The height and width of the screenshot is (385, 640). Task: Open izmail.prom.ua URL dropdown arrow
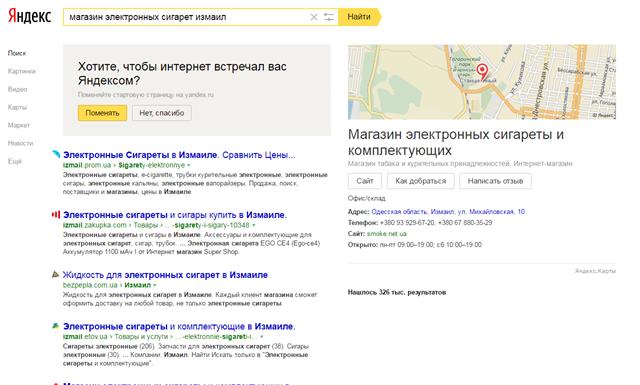point(189,165)
